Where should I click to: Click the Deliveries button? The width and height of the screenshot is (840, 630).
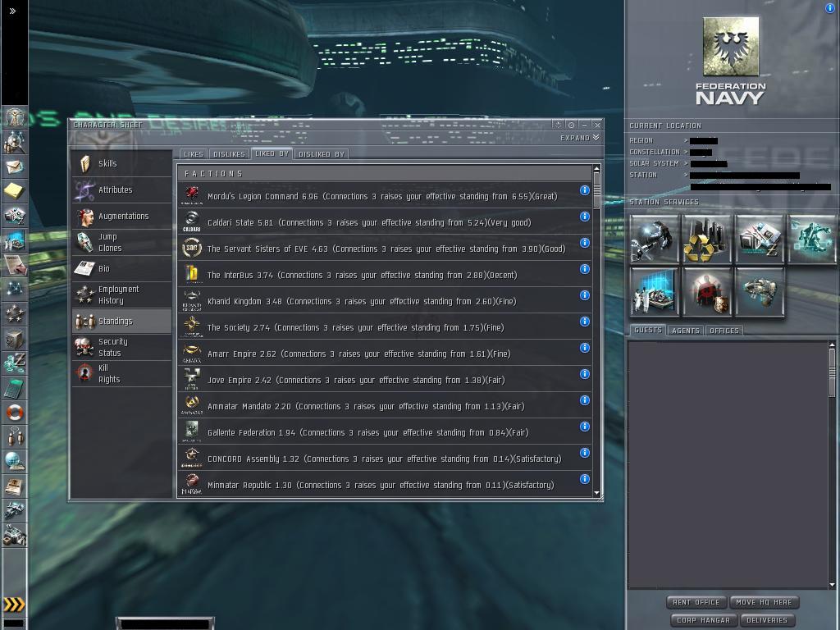[767, 620]
